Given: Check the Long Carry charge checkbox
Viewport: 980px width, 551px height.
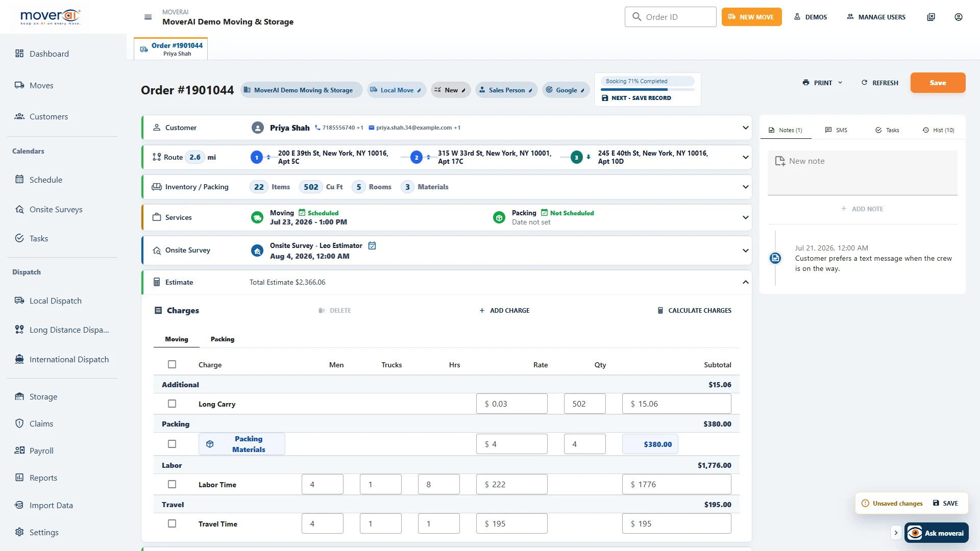Looking at the screenshot, I should 172,404.
